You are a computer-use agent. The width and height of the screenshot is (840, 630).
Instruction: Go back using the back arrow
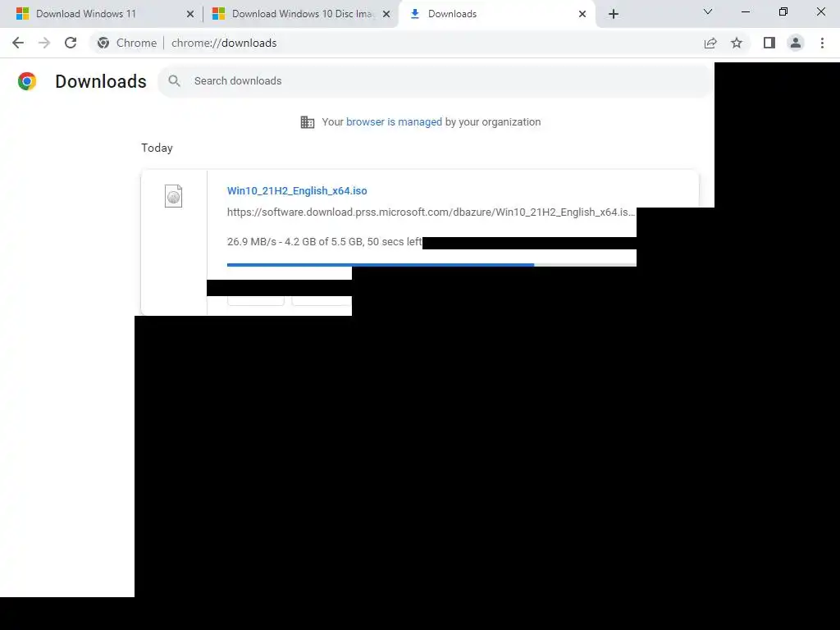coord(18,43)
